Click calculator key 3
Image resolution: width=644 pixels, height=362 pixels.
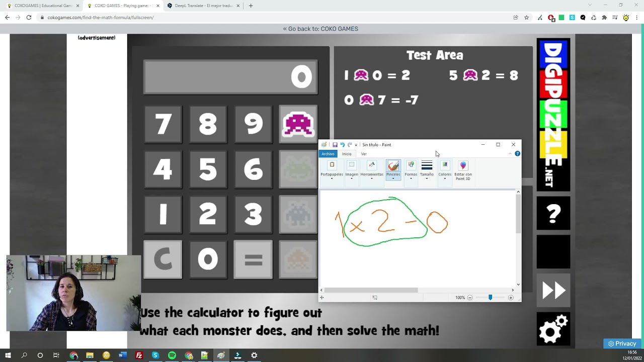253,215
